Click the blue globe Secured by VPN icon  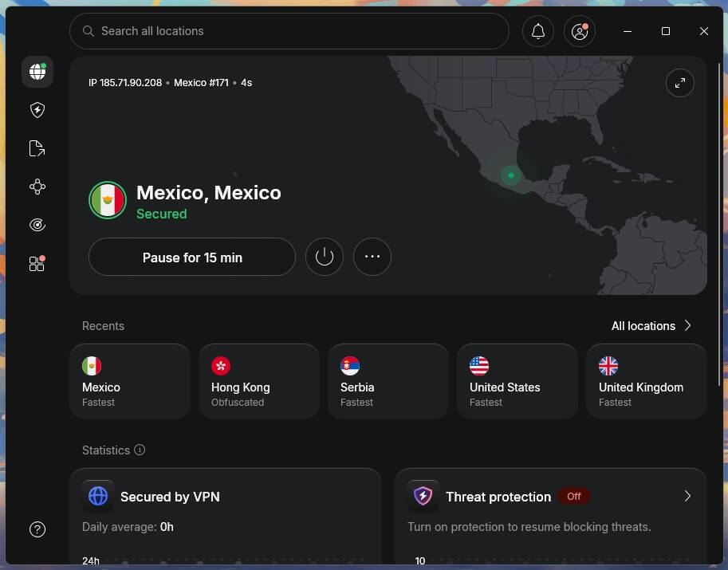98,496
